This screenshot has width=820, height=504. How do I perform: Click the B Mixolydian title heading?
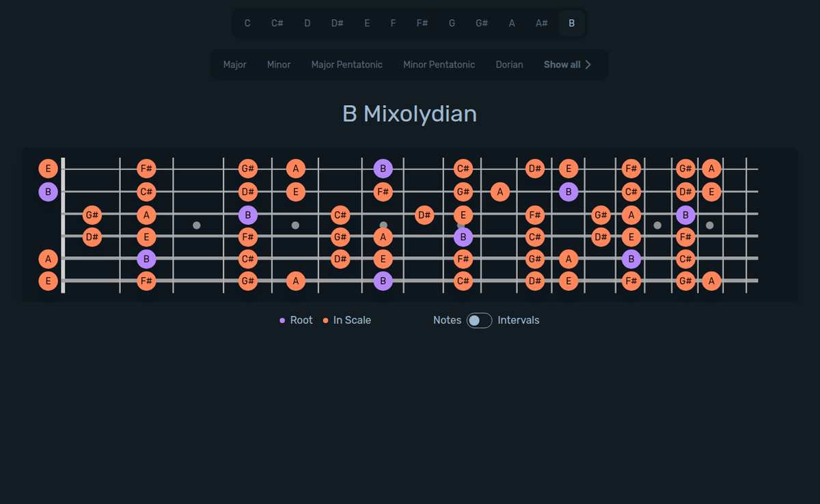coord(409,113)
